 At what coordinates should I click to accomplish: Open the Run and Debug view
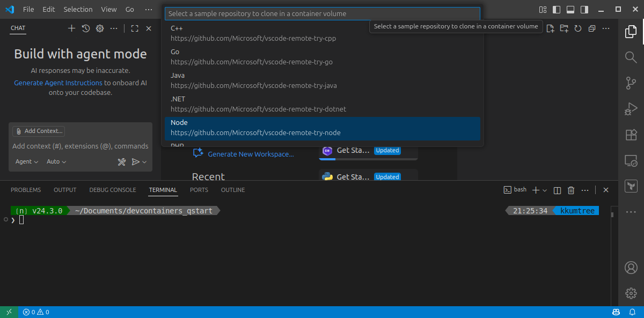tap(631, 109)
